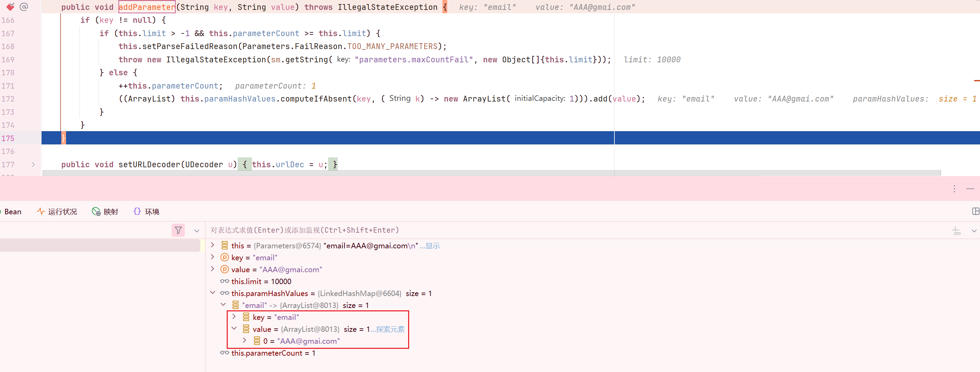
Task: Collapse the this.paramHashValues tree node
Action: (213, 293)
